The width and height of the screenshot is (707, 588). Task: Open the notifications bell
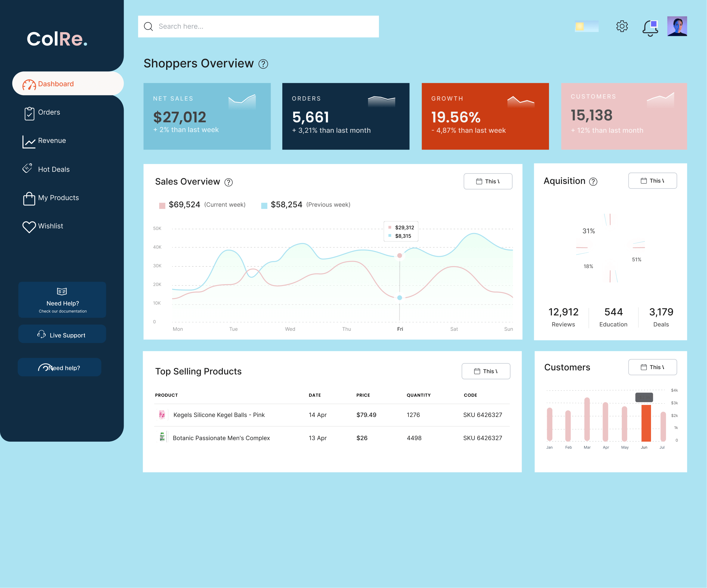650,28
